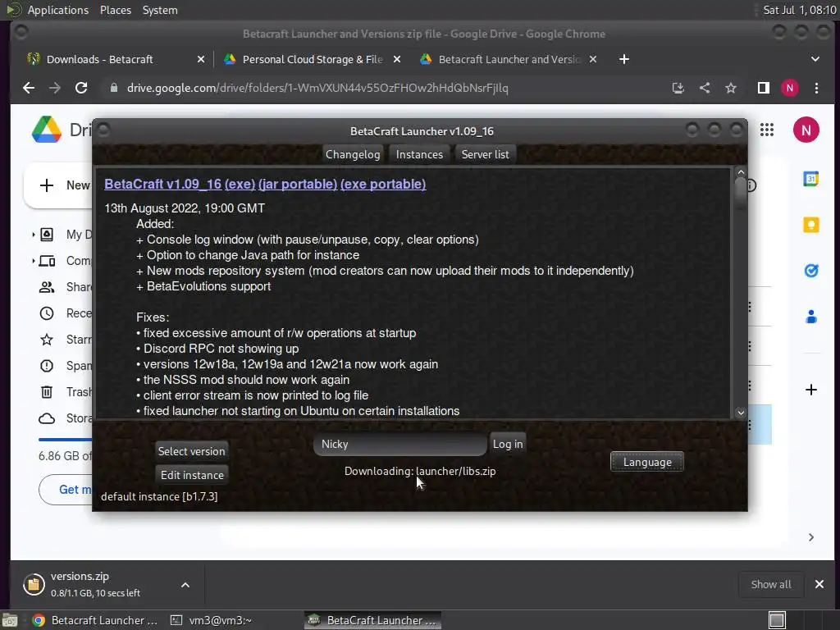Expand Computers tree arrow
The width and height of the screenshot is (840, 630).
click(x=33, y=261)
